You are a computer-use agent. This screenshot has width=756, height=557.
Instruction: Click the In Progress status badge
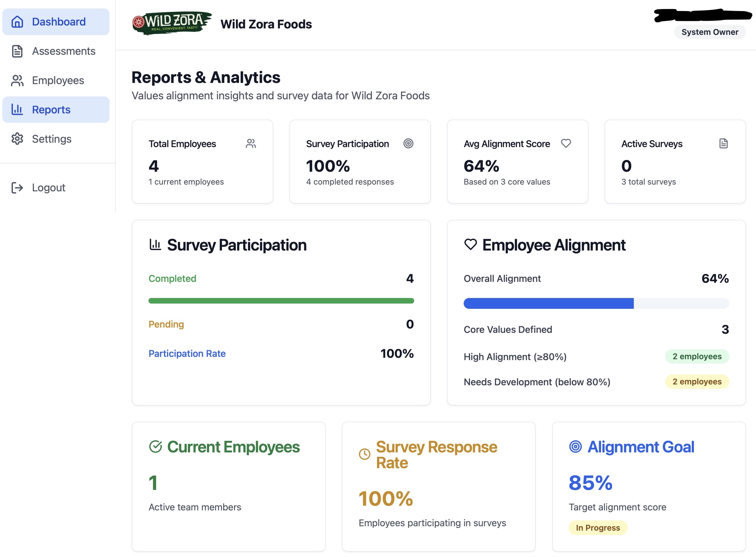pyautogui.click(x=598, y=527)
